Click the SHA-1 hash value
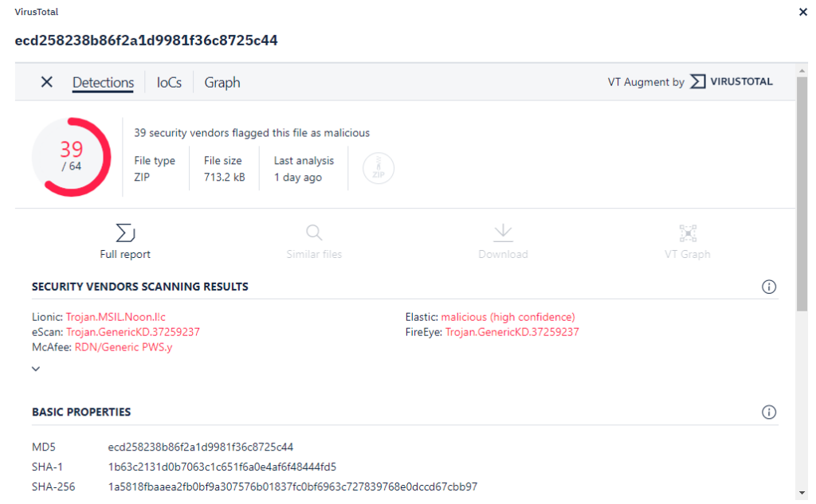 222,467
